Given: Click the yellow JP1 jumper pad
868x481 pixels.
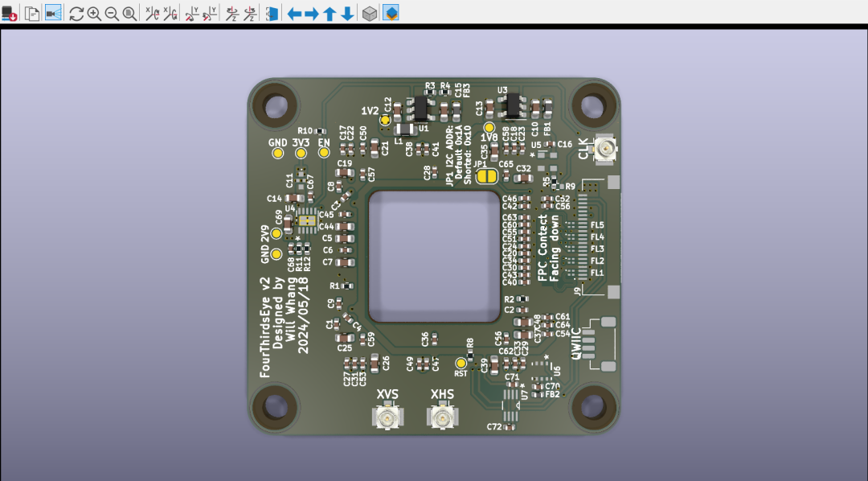Looking at the screenshot, I should pyautogui.click(x=487, y=175).
